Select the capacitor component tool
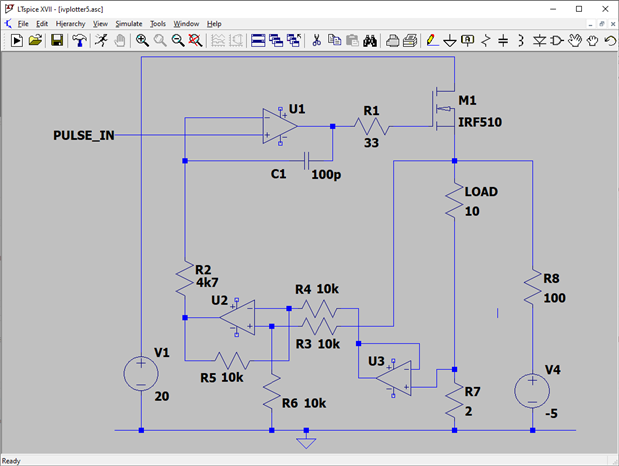 coord(503,41)
